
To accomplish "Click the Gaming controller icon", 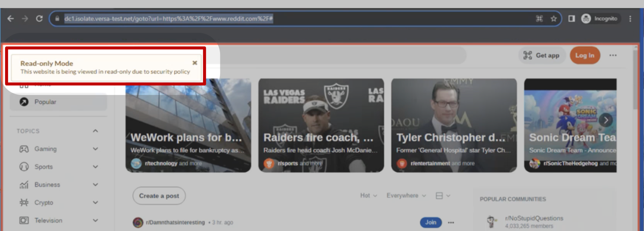I will pos(24,149).
